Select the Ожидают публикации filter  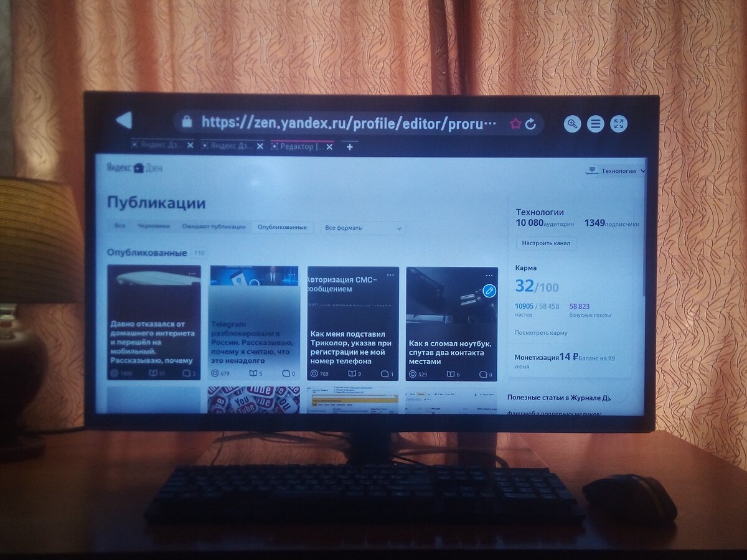(x=214, y=227)
